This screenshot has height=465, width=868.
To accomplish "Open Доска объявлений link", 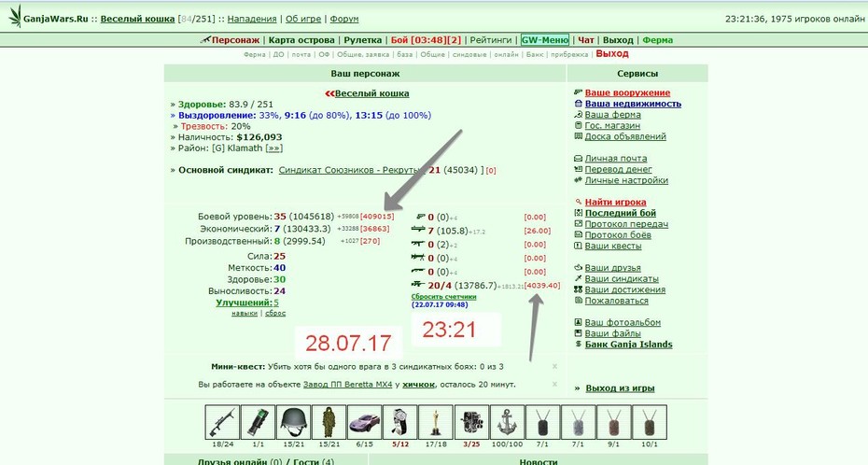I will [625, 136].
